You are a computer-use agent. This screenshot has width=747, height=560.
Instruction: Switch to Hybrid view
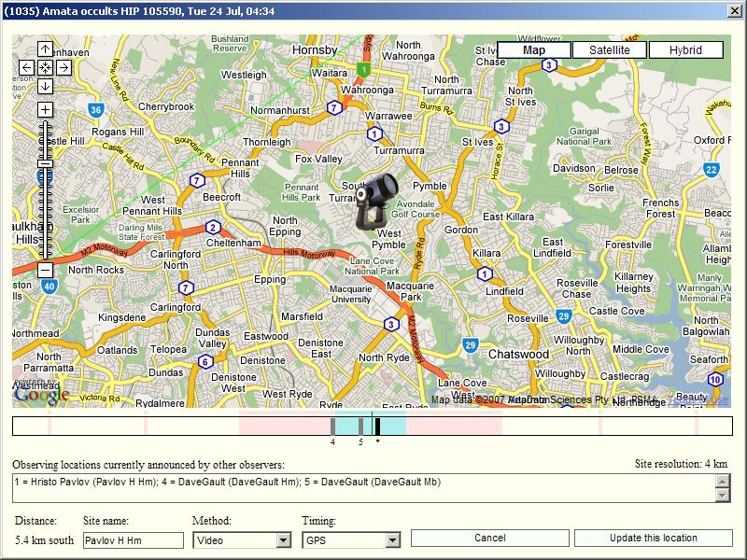(685, 50)
